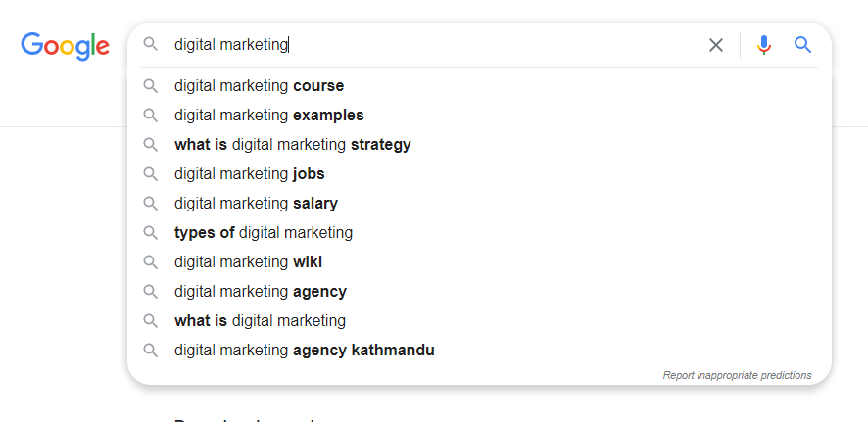The width and height of the screenshot is (868, 422).
Task: Start voice search with the microphone icon
Action: [x=764, y=45]
